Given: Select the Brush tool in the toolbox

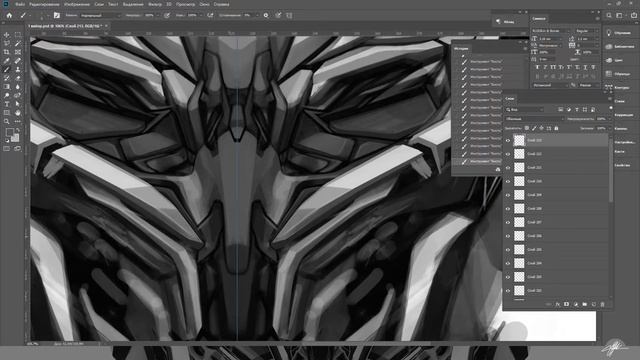Looking at the screenshot, I should click(x=7, y=69).
